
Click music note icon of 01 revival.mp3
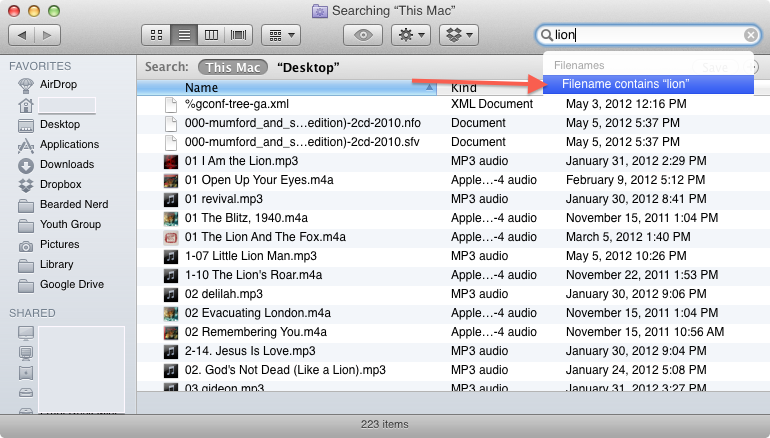pos(170,199)
